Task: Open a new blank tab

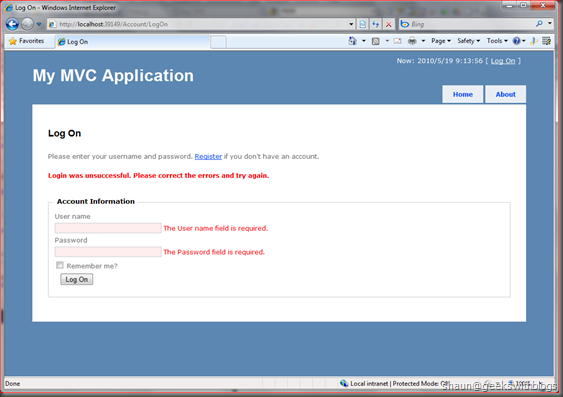Action: [x=218, y=42]
